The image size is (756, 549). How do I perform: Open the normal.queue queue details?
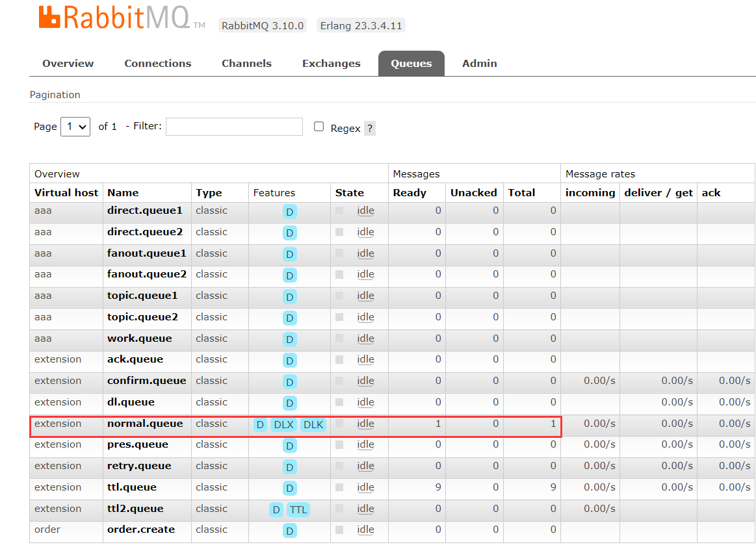point(145,424)
